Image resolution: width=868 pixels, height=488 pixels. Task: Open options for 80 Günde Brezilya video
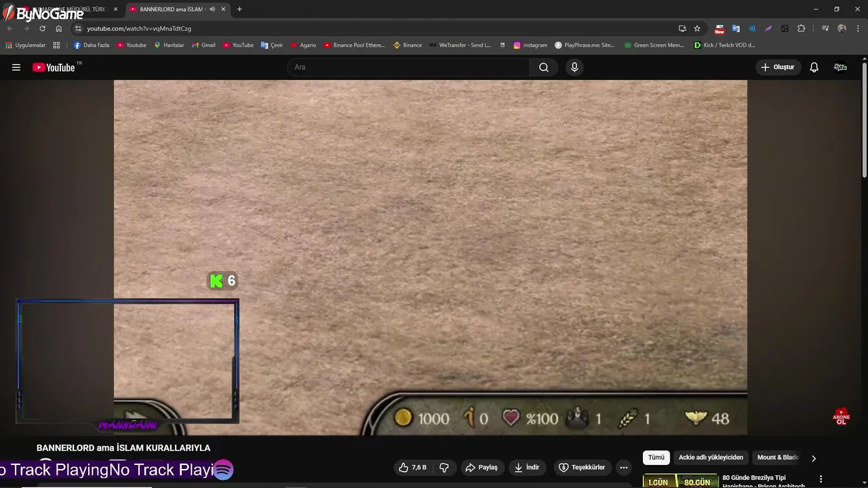coord(821,479)
